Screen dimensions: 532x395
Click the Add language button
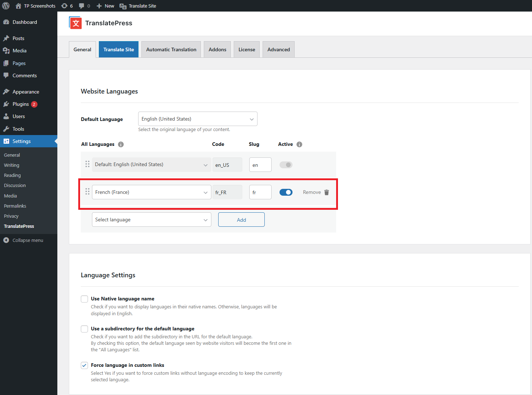tap(241, 220)
